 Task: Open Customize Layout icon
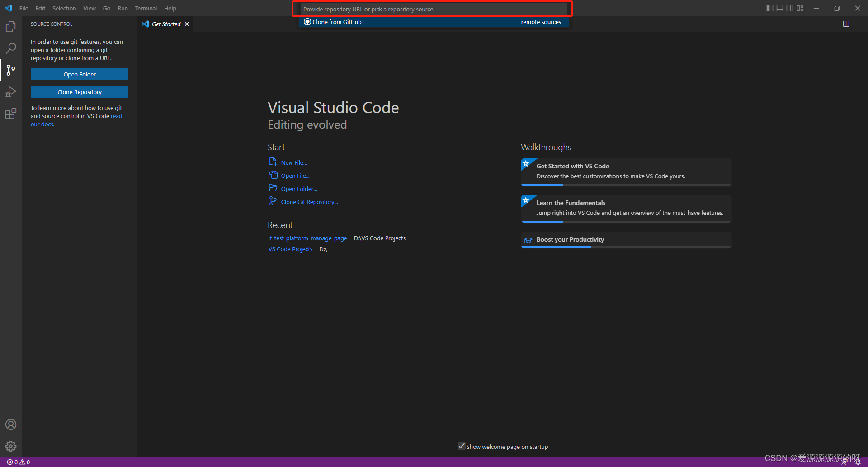click(800, 8)
